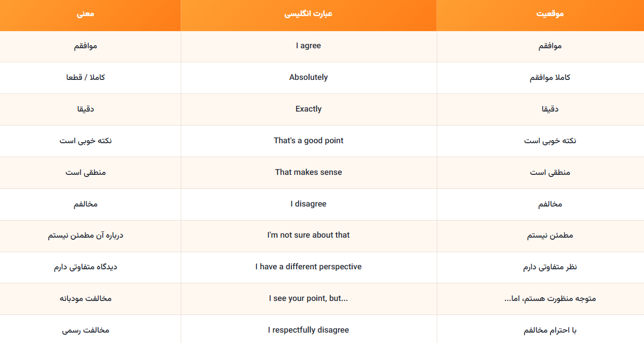Select the 'That makes sense' phrase
This screenshot has height=343, width=644.
tap(308, 172)
